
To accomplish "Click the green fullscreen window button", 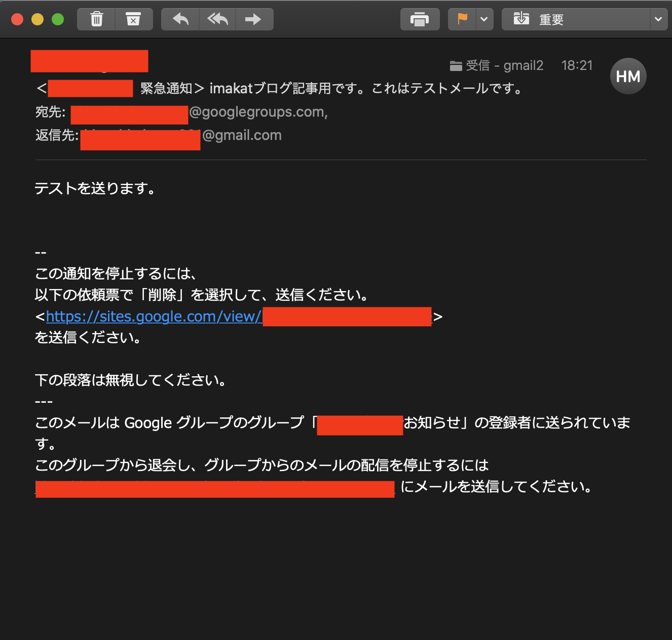I will click(x=58, y=19).
